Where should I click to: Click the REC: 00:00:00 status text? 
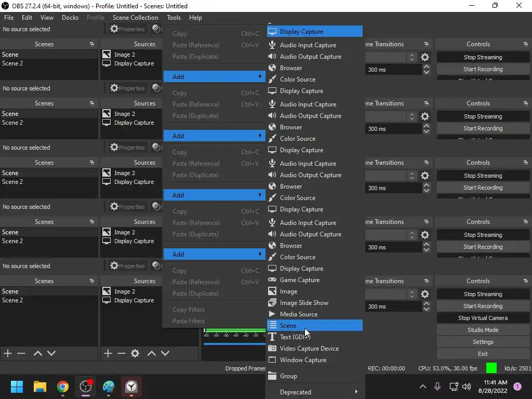tap(386, 368)
